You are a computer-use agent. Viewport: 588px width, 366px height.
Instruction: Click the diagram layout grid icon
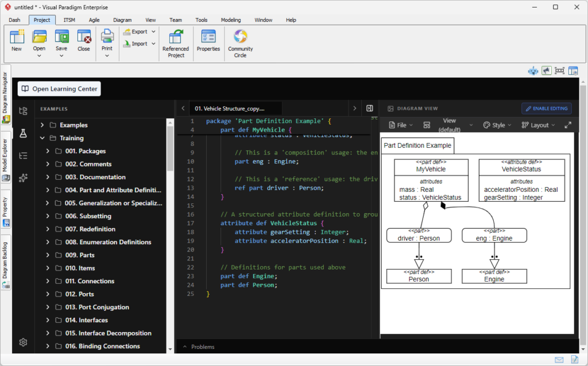tap(427, 125)
